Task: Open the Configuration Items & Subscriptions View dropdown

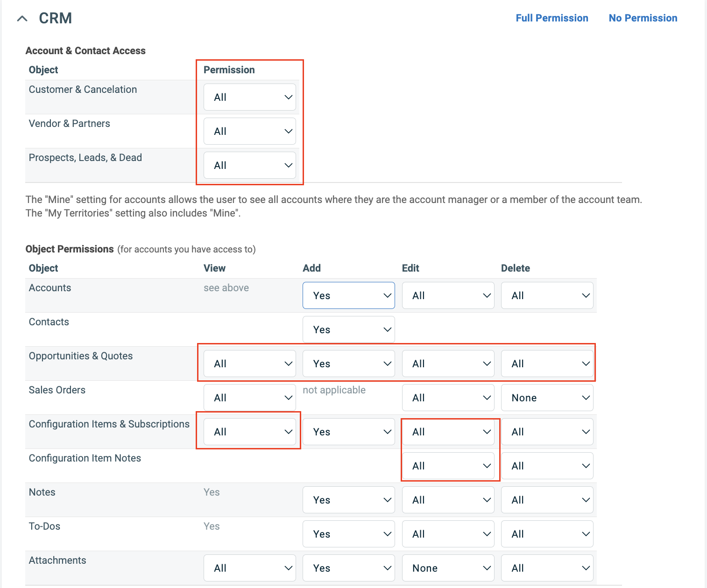Action: click(249, 431)
